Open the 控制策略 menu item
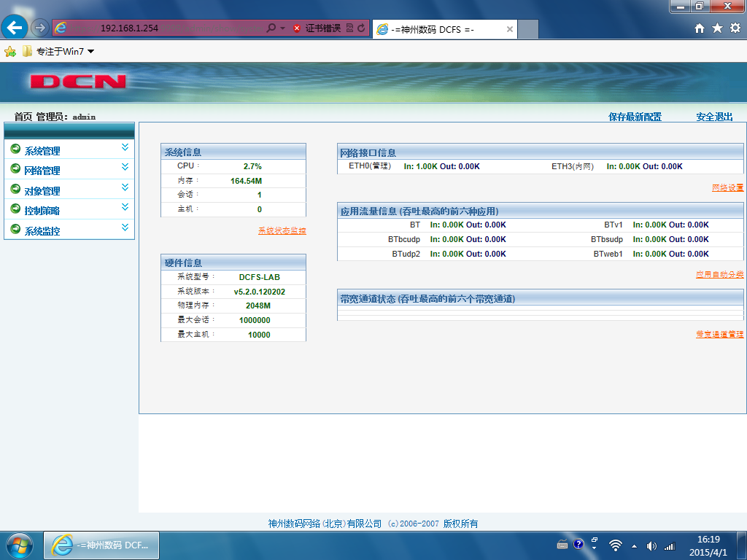This screenshot has width=747, height=560. coord(42,211)
